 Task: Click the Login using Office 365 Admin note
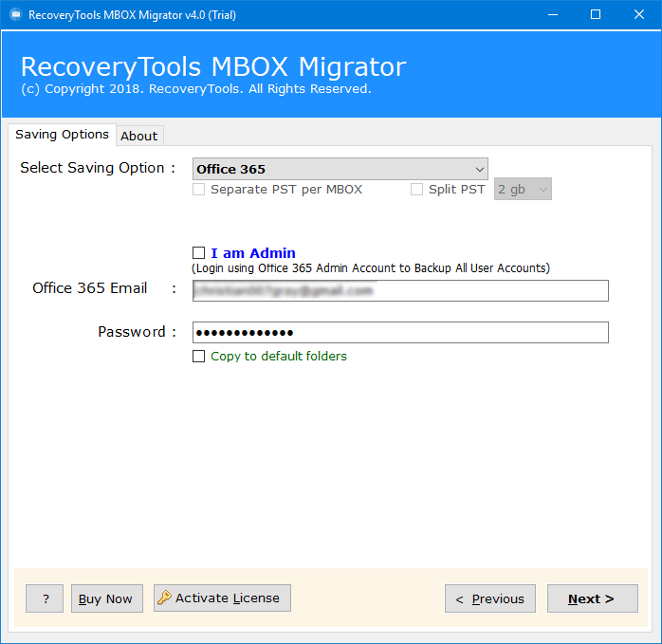click(371, 268)
